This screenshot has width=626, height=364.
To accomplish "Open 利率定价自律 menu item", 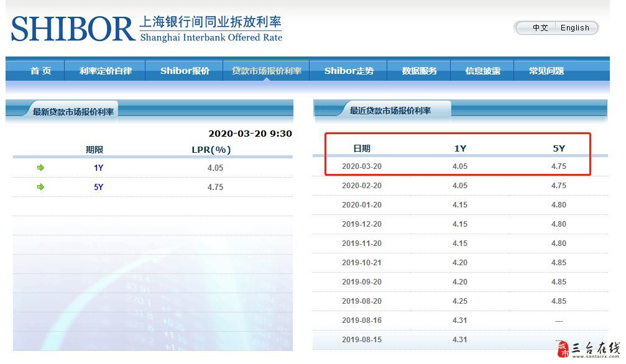I will pyautogui.click(x=106, y=71).
